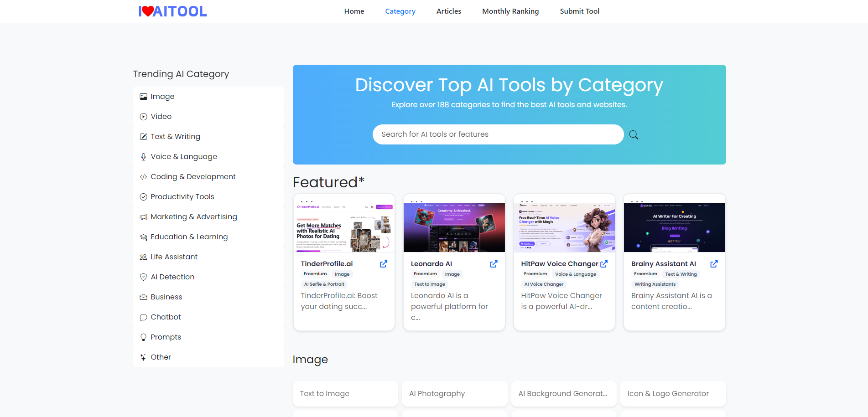This screenshot has width=868, height=417.
Task: Open the Icon & Logo Generator subcategory button
Action: [673, 394]
